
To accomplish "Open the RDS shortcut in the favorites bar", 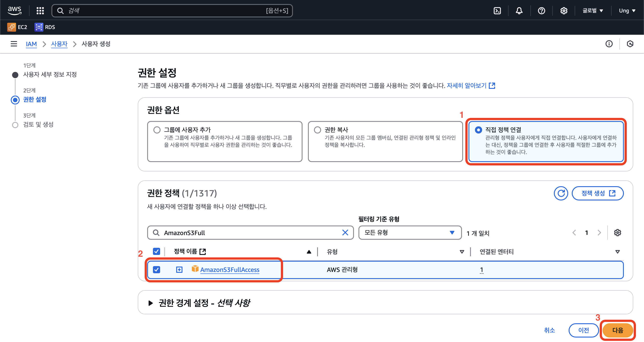I will click(x=45, y=27).
